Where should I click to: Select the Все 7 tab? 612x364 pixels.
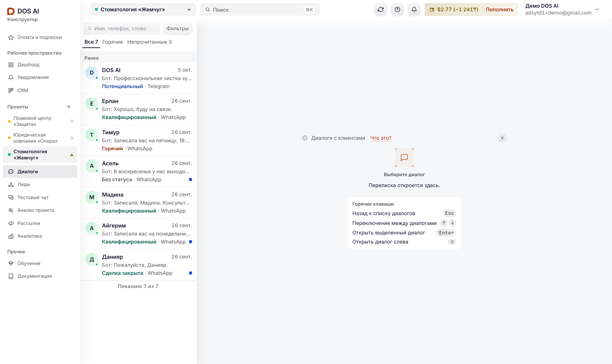pos(91,42)
